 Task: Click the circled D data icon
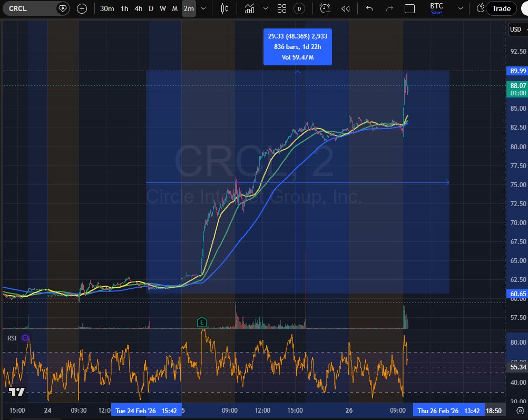click(299, 8)
